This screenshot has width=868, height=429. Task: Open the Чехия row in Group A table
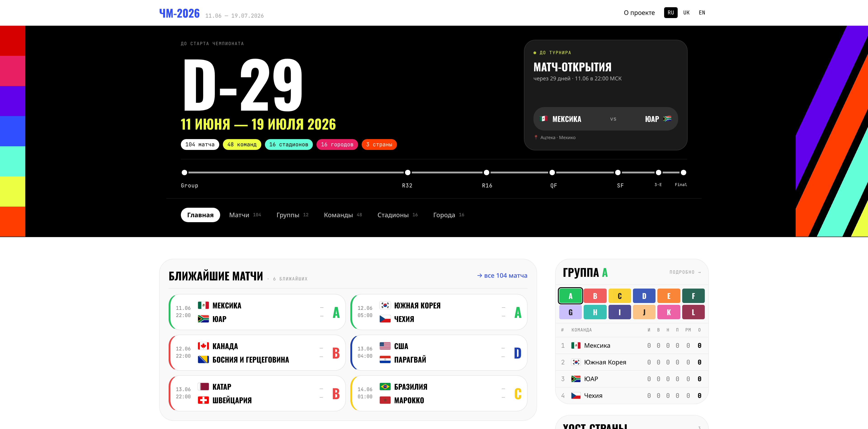[632, 396]
